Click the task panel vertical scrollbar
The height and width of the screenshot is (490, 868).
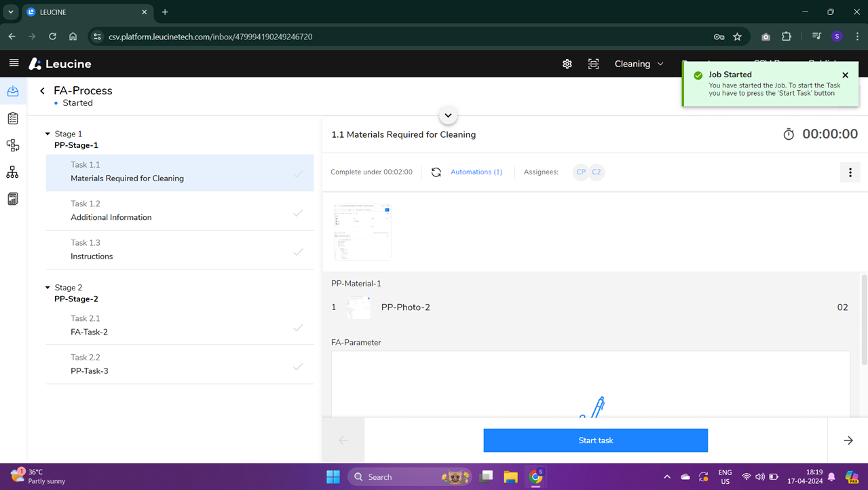pyautogui.click(x=864, y=320)
